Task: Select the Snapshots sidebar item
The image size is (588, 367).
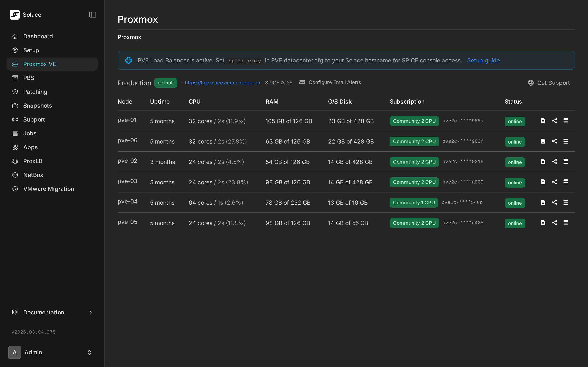Action: 38,106
